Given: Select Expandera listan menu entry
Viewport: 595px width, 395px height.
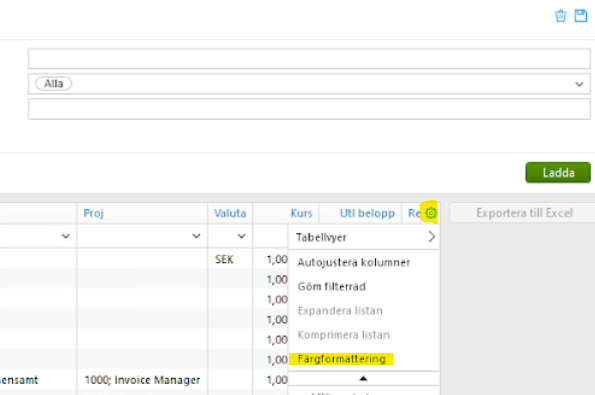Looking at the screenshot, I should pos(340,311).
